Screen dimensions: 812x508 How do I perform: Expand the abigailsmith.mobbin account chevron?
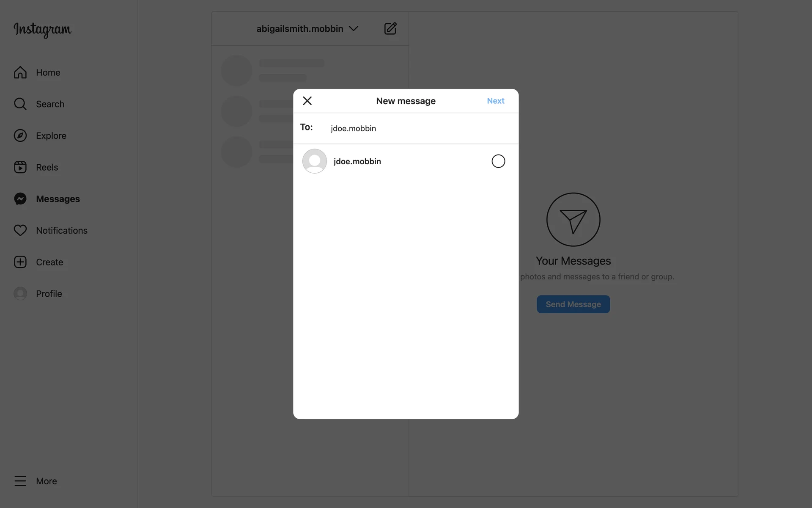(x=354, y=29)
